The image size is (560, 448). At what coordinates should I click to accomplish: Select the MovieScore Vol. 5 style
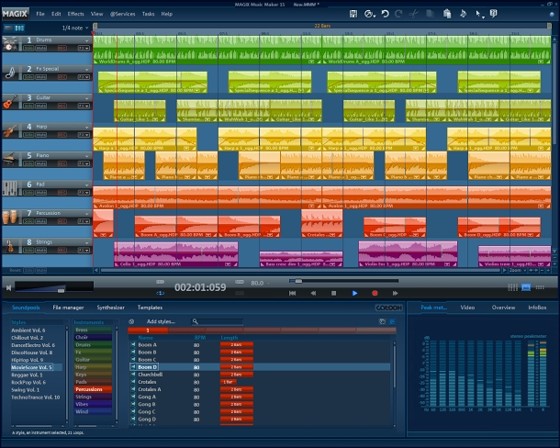31,367
